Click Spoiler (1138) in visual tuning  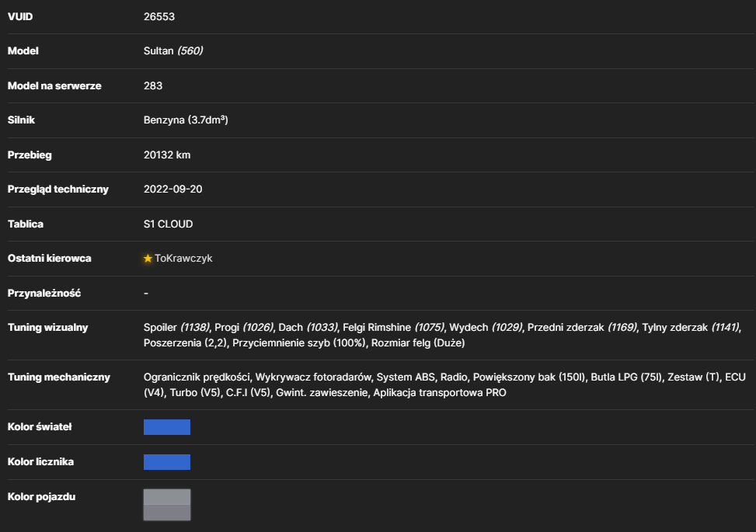tap(176, 327)
